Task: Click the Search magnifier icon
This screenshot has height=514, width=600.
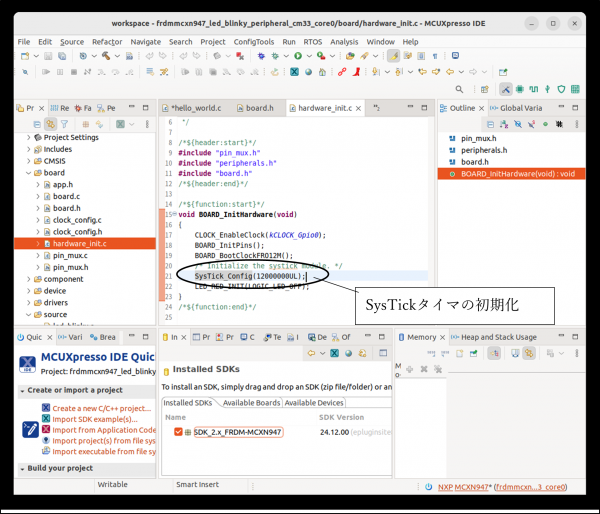Action: click(459, 89)
